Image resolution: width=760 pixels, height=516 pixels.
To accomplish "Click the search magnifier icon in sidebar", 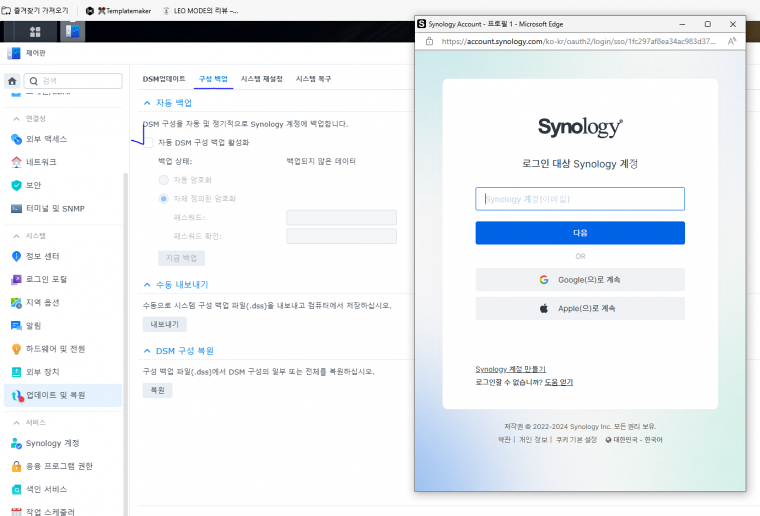I will click(x=33, y=81).
